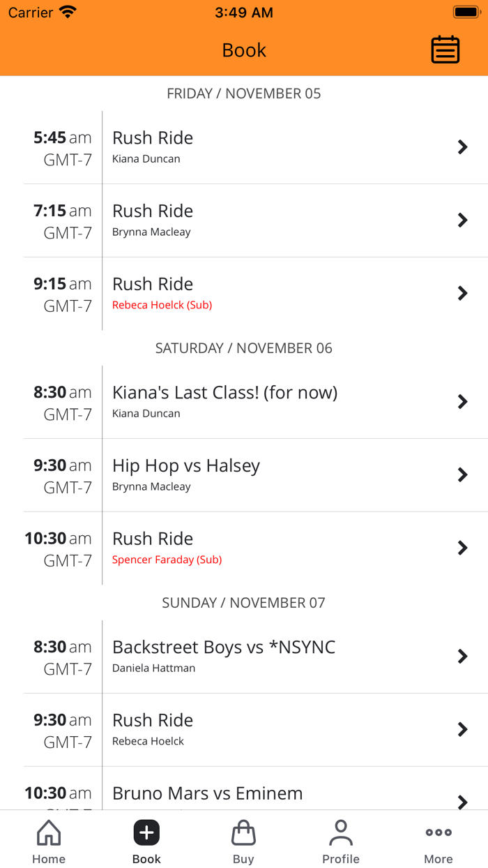This screenshot has width=488, height=868.
Task: Tap the Spencer Faraday (Sub) label
Action: pyautogui.click(x=167, y=560)
